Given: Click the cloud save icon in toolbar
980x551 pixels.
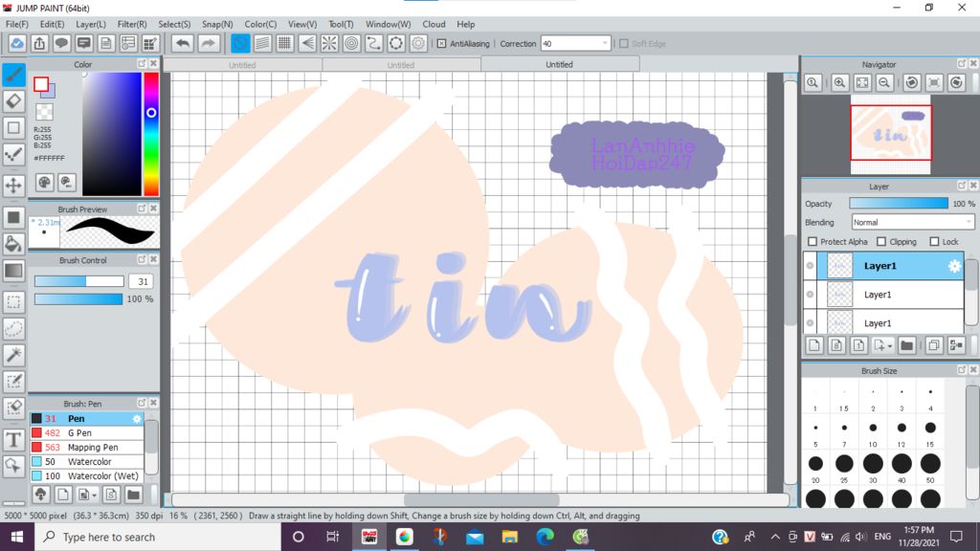Looking at the screenshot, I should tap(17, 43).
